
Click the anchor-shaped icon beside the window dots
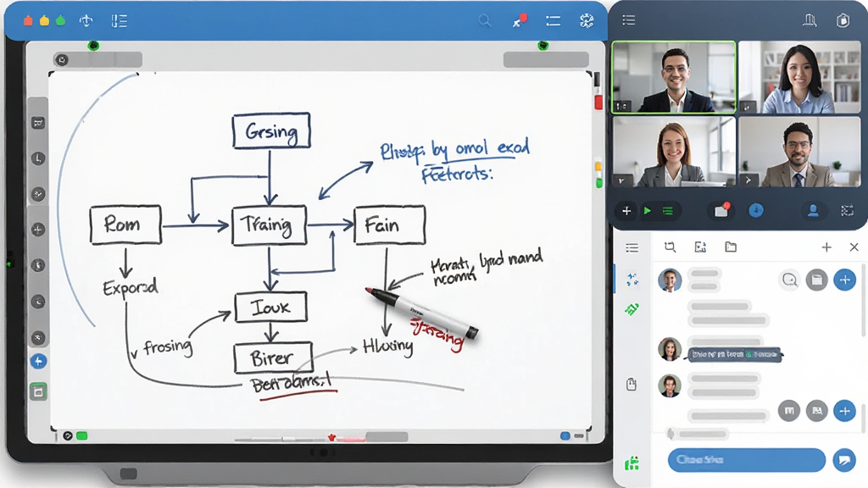tap(86, 21)
